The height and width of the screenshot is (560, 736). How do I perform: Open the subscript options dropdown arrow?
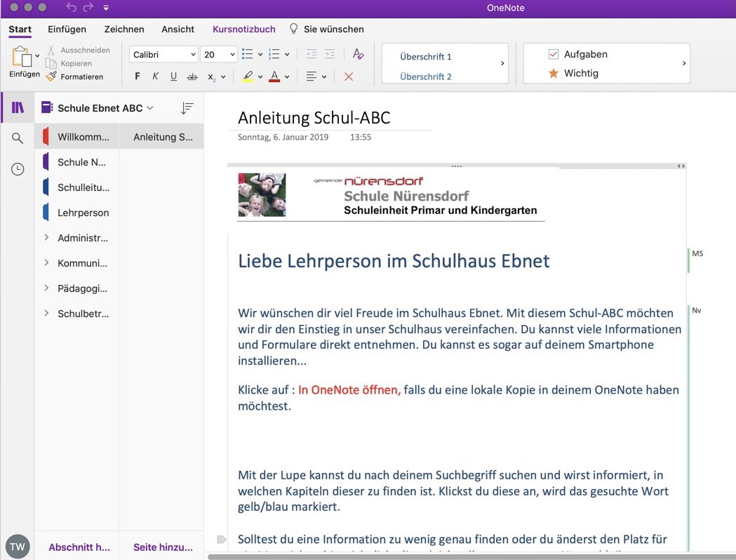tap(223, 76)
